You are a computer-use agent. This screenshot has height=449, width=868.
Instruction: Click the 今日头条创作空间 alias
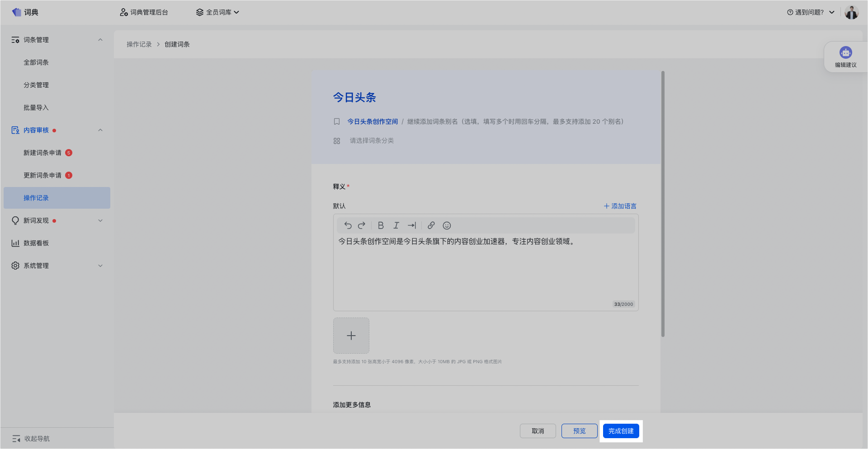pos(373,122)
